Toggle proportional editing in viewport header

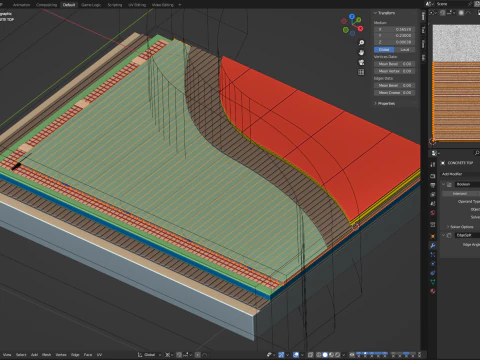pyautogui.click(x=198, y=355)
